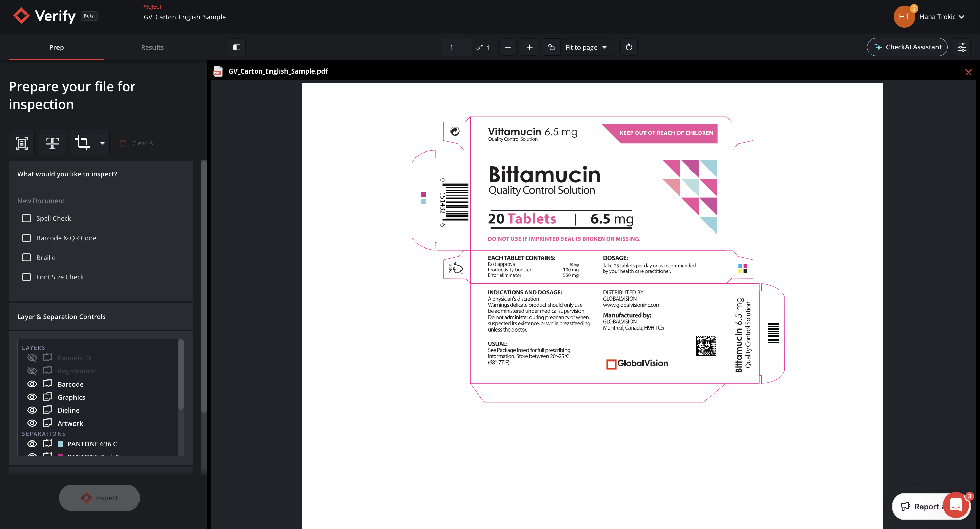
Task: Open the Fit to page dropdown
Action: [586, 47]
